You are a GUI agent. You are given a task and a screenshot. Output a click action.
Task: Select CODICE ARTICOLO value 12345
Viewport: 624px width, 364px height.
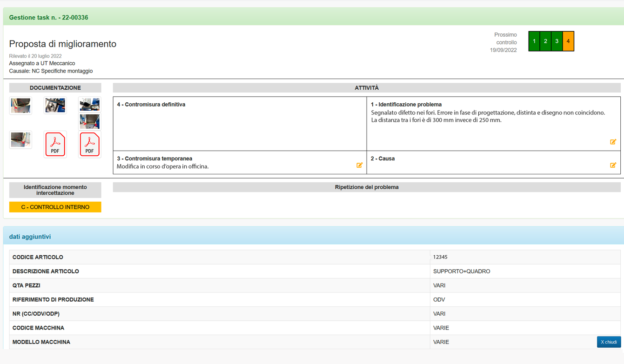point(440,257)
